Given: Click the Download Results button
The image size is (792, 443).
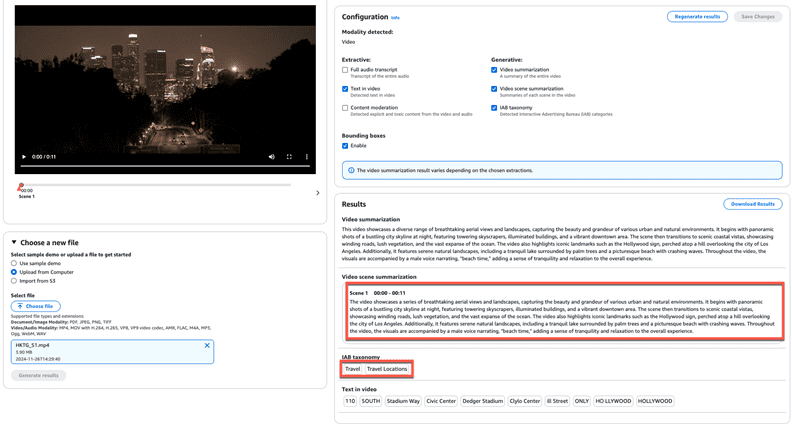Looking at the screenshot, I should (x=752, y=204).
